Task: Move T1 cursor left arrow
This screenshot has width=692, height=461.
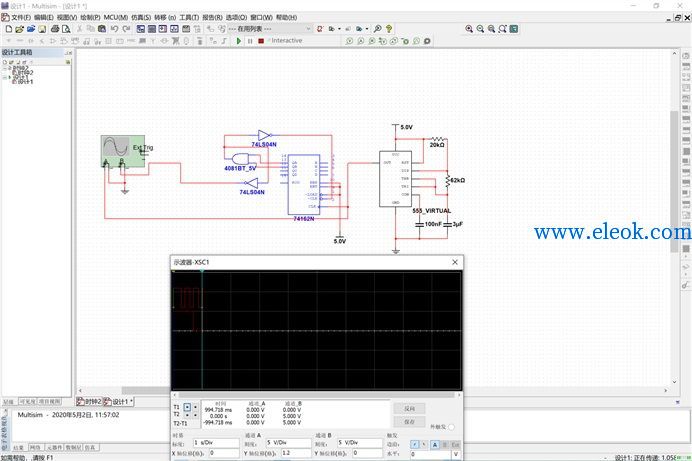Action: coord(187,407)
